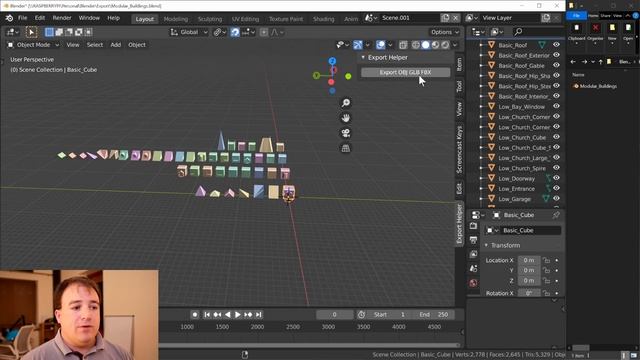Switch to the Texture Paint workspace tab
640x360 pixels.
[286, 19]
